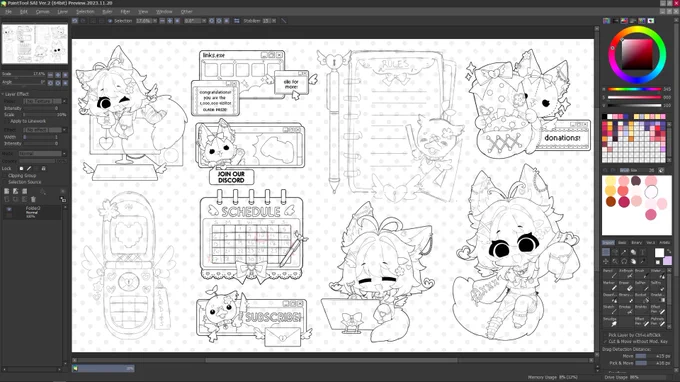Viewport: 680px width, 382px height.
Task: Toggle Pick Layer by Ctrl+LeftClick
Action: click(x=605, y=335)
